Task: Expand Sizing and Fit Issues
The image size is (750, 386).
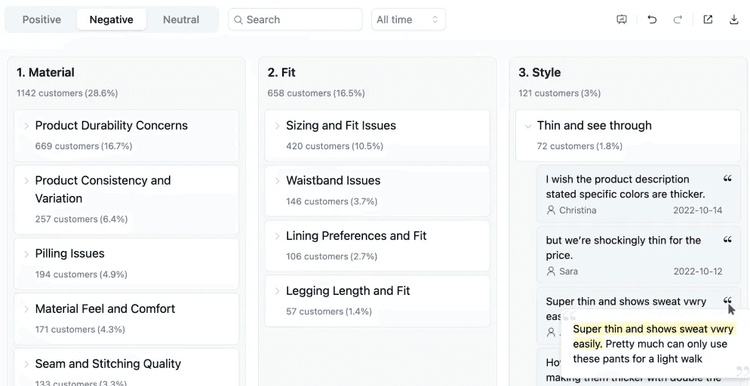Action: coord(277,126)
